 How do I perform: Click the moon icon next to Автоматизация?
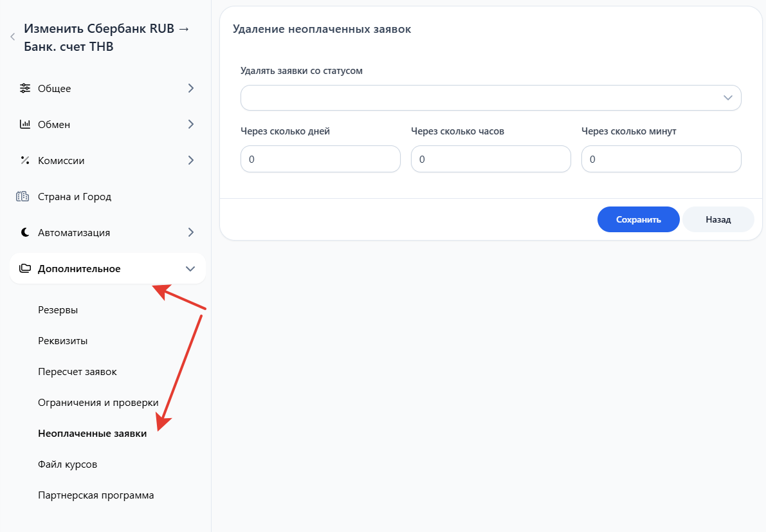pyautogui.click(x=25, y=232)
